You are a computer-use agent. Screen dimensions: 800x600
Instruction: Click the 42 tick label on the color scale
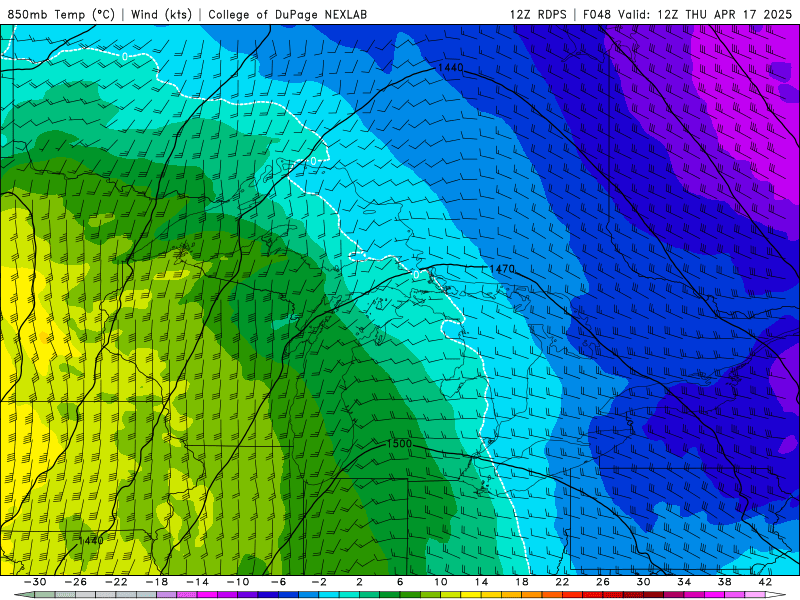(765, 582)
